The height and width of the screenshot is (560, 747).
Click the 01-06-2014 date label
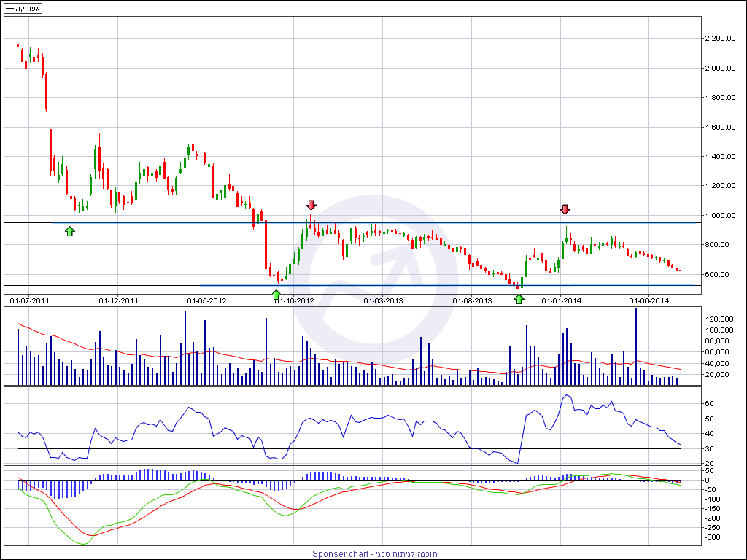[x=649, y=300]
